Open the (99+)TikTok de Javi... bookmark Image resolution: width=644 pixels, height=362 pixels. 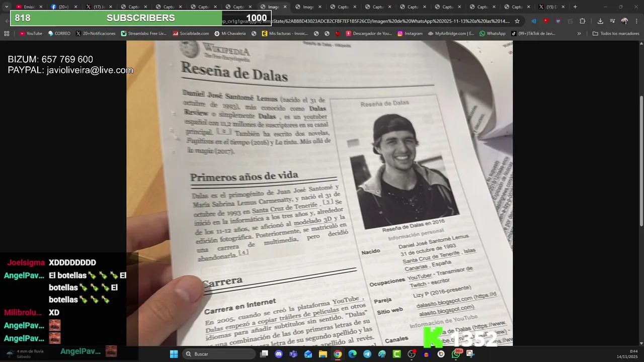coord(533,34)
